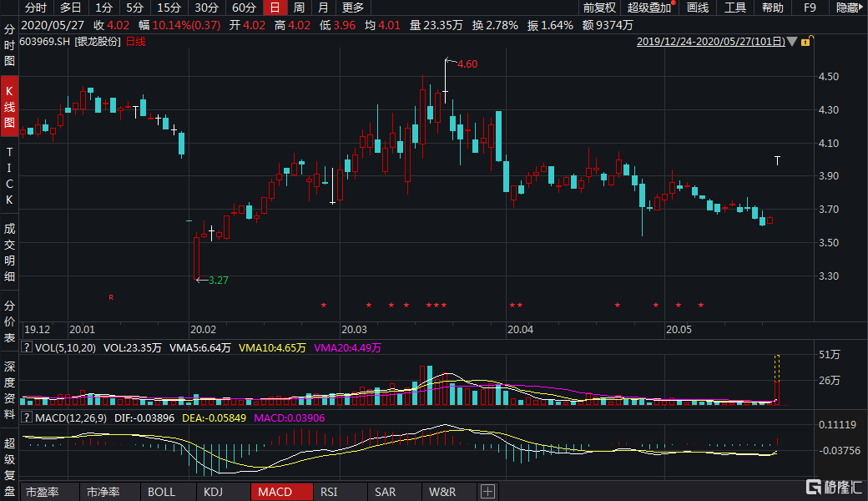The width and height of the screenshot is (868, 501).
Task: Click the red R marker on chart
Action: (x=111, y=297)
